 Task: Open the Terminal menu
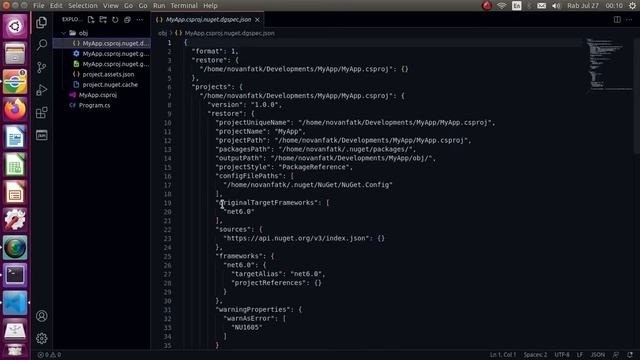tap(184, 6)
